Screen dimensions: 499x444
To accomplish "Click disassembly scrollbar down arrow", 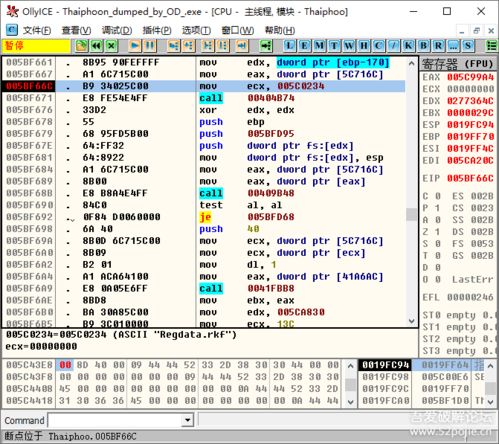I will point(412,321).
